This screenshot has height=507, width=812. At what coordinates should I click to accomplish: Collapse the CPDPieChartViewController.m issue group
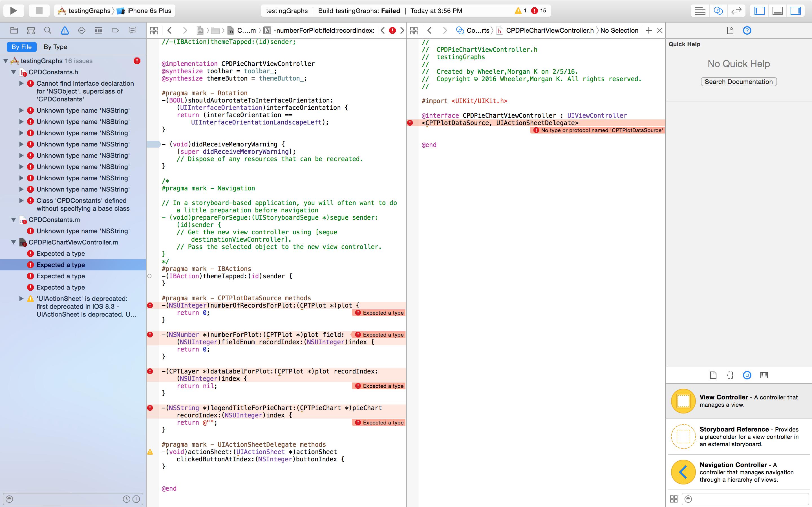14,242
